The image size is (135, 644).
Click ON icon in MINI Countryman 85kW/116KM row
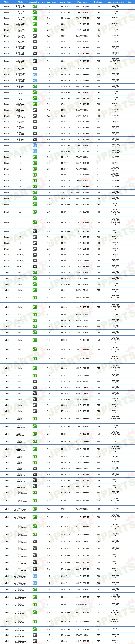(x=35, y=541)
